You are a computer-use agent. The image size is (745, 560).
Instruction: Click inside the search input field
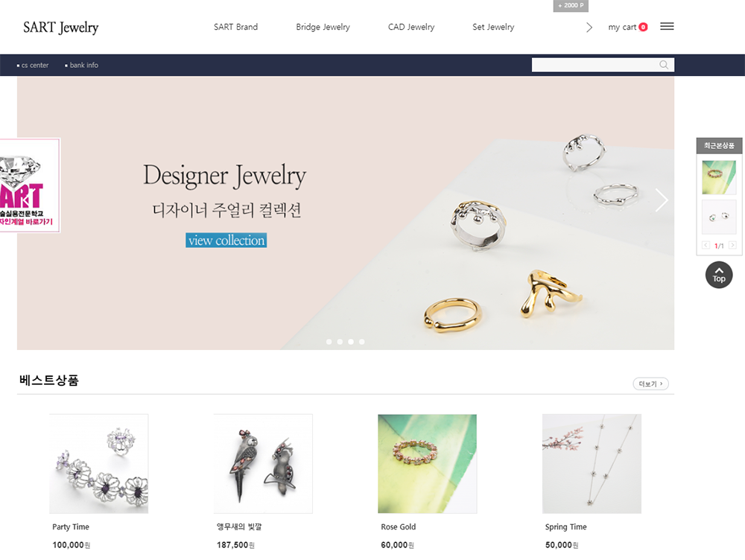tap(595, 65)
